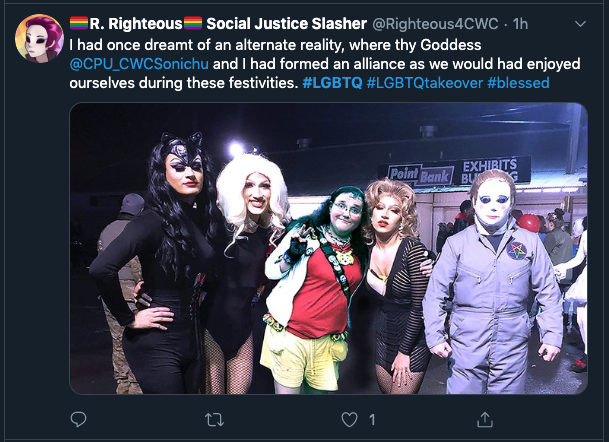Click the Point Bank sign in the photo
This screenshot has width=609, height=442.
pos(421,175)
